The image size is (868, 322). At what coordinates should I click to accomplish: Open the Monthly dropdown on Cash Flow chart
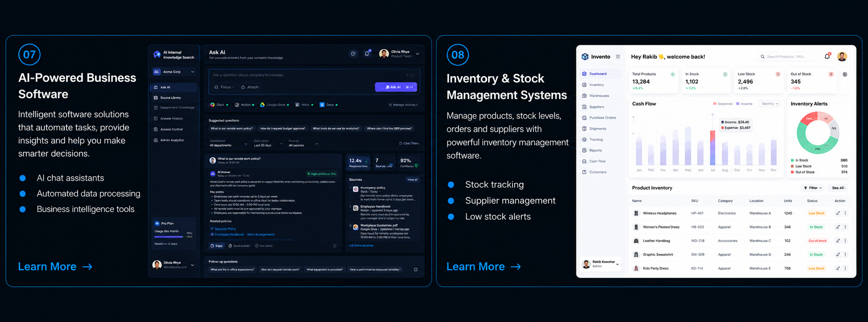click(770, 104)
